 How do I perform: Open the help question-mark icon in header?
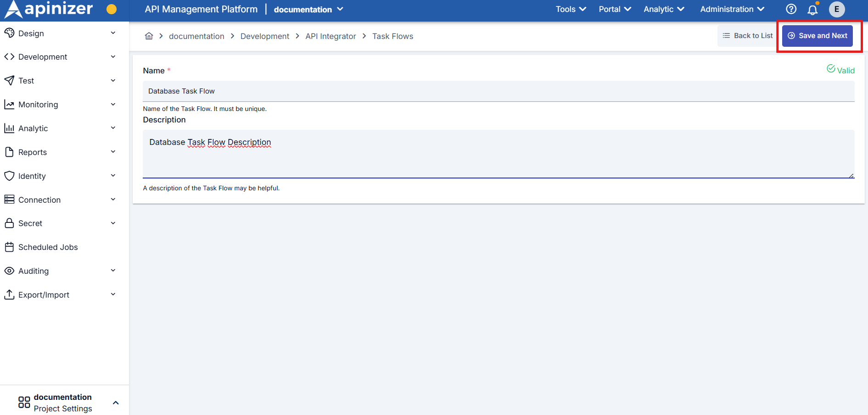coord(791,9)
